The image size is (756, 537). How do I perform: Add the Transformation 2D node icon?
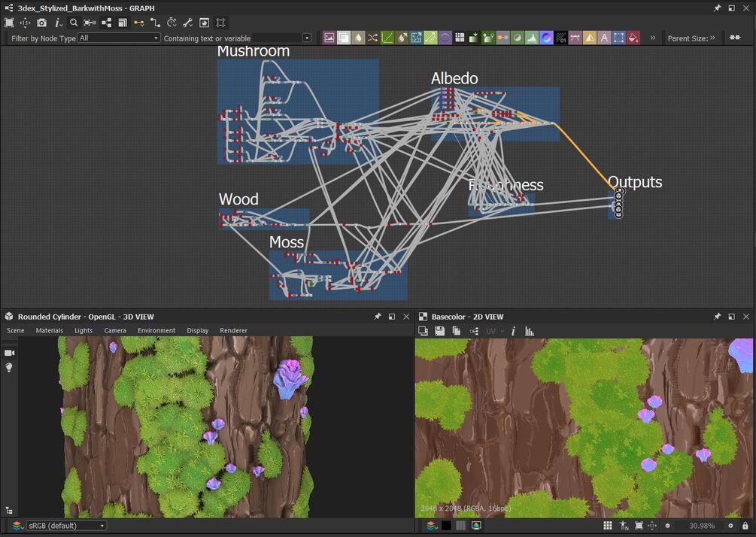(x=618, y=38)
